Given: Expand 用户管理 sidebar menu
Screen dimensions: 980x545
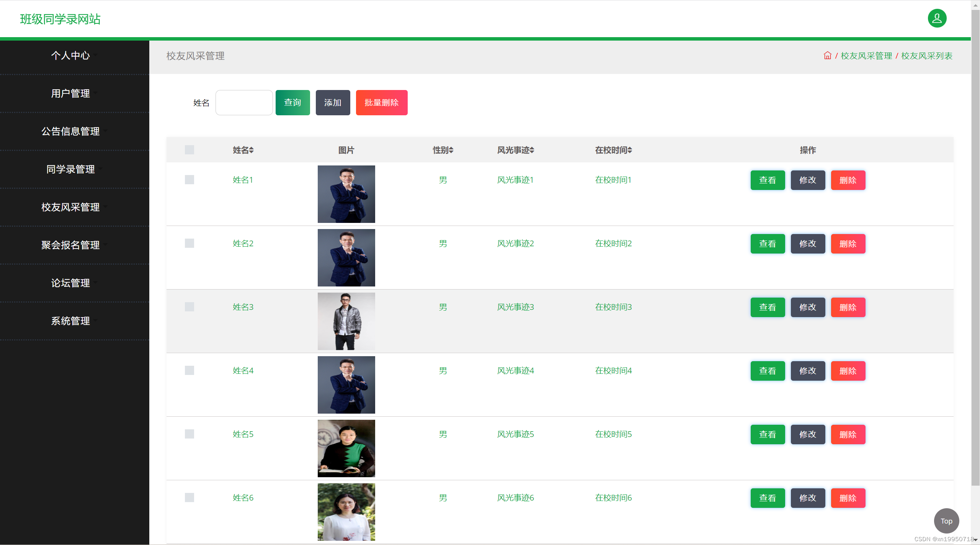Looking at the screenshot, I should [x=74, y=93].
